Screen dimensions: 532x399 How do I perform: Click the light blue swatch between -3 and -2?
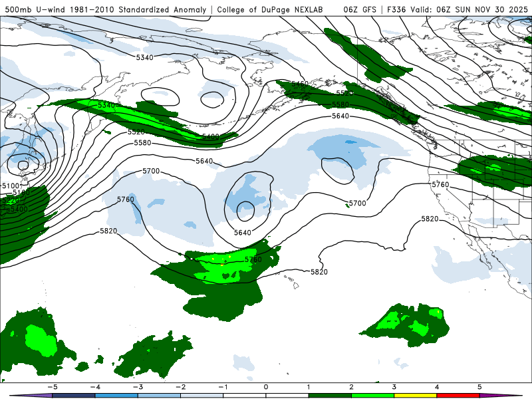coord(159,396)
